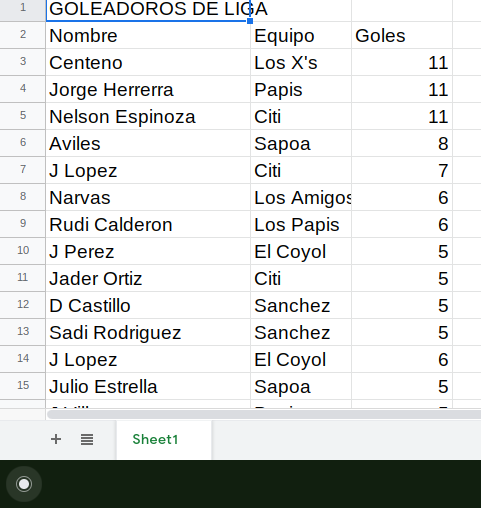This screenshot has height=508, width=481.
Task: Click the Rudi Calderon name cell
Action: pos(148,224)
